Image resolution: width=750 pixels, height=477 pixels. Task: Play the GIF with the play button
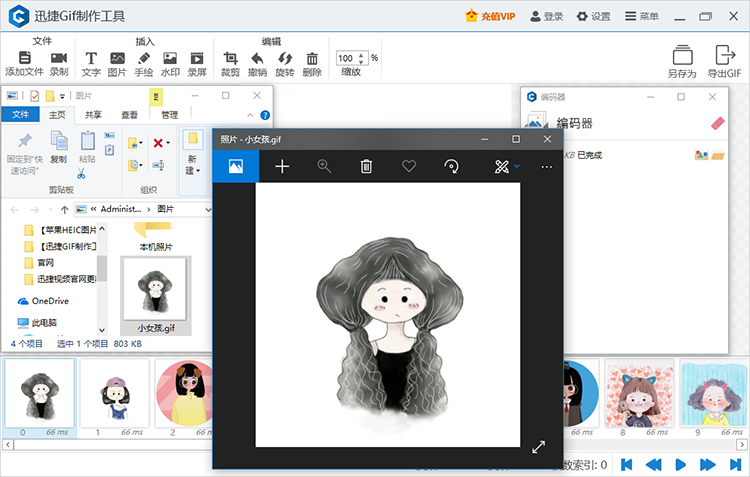point(680,465)
